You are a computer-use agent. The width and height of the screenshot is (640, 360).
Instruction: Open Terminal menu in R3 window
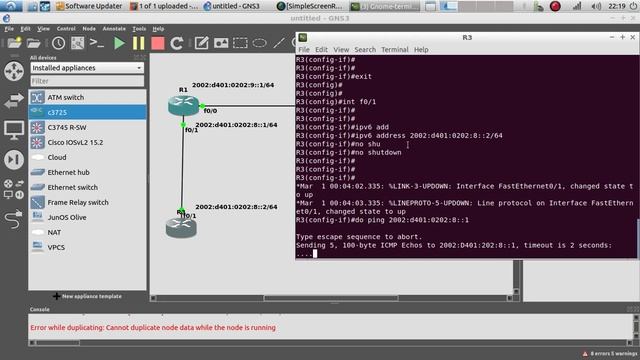coord(395,49)
